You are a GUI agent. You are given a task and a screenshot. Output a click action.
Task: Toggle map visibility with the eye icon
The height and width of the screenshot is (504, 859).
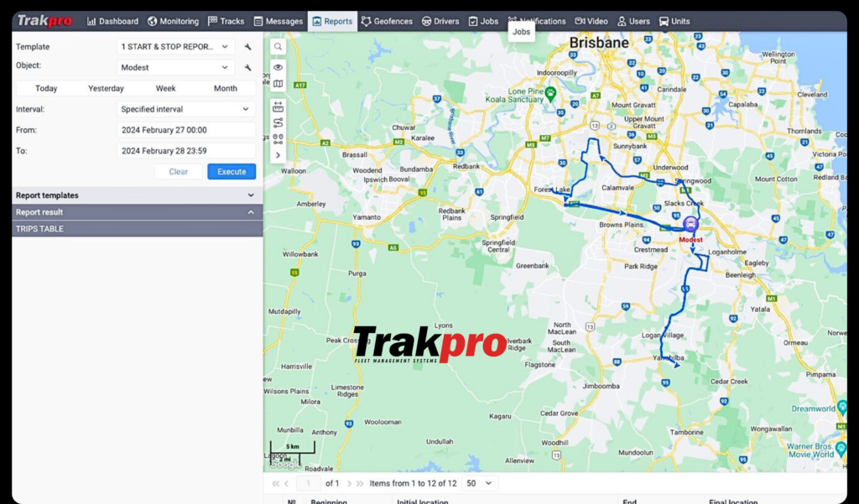pos(278,67)
